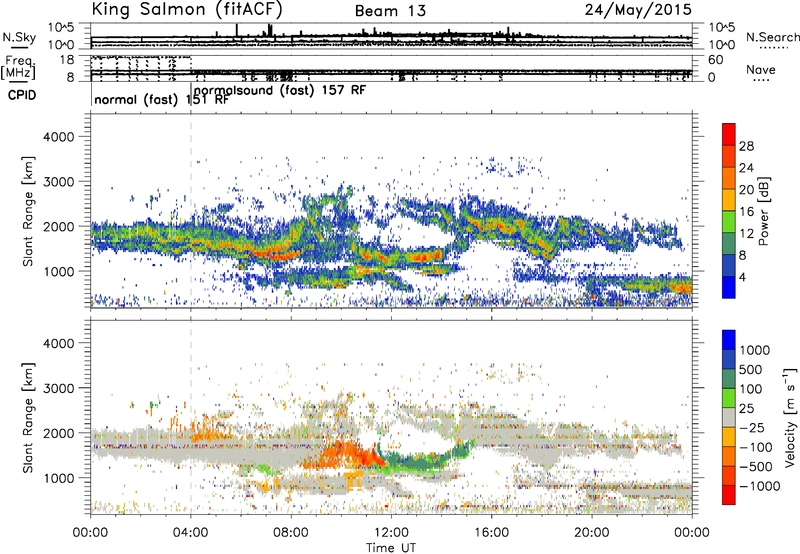Click '3000' tick on velocity panel
800x554 pixels.
[58, 388]
